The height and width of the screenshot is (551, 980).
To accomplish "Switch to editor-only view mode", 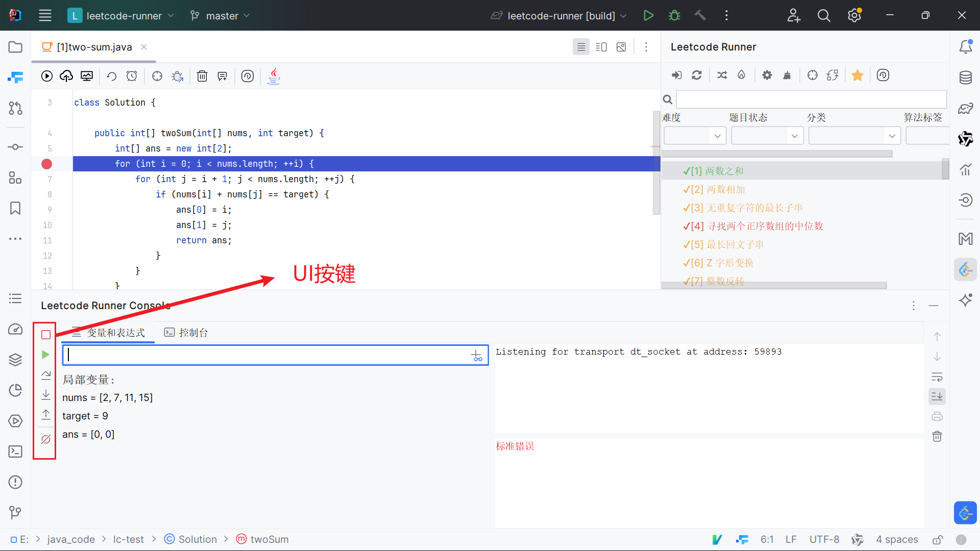I will [581, 47].
